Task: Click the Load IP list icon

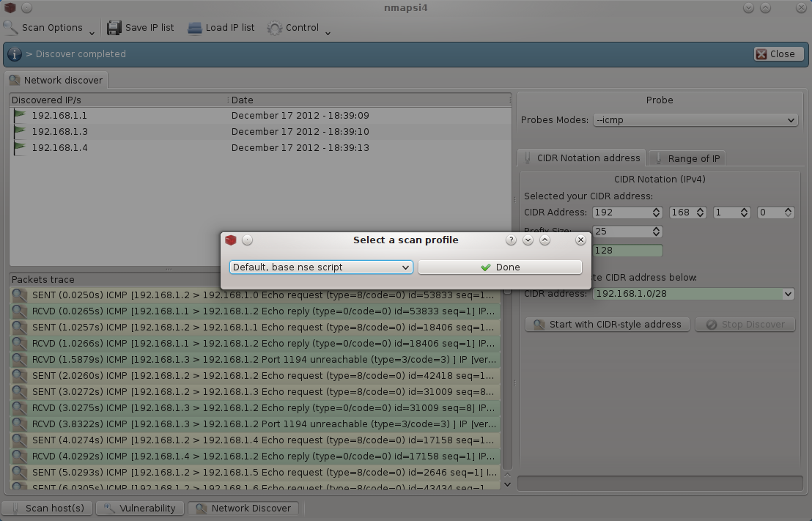Action: (194, 28)
